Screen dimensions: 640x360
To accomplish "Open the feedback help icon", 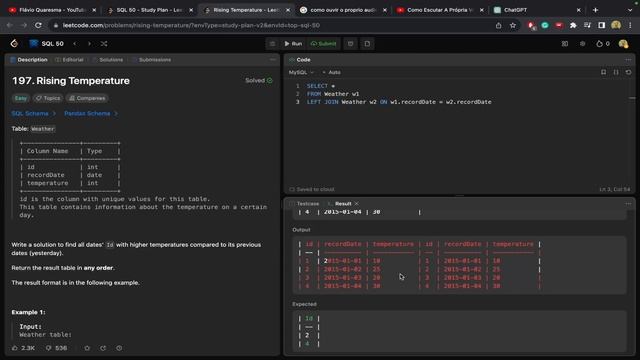I will pos(119,348).
